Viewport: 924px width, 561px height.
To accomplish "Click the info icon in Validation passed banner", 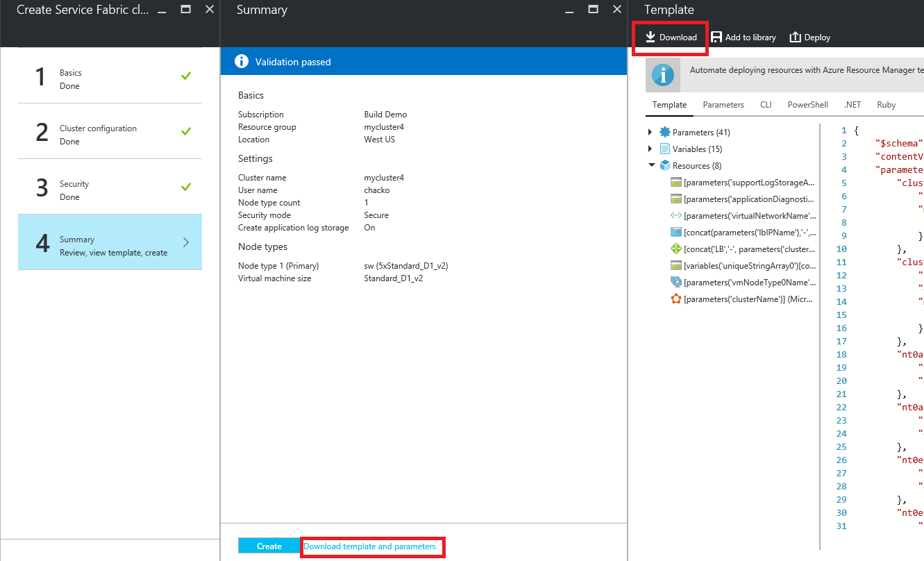I will point(242,62).
